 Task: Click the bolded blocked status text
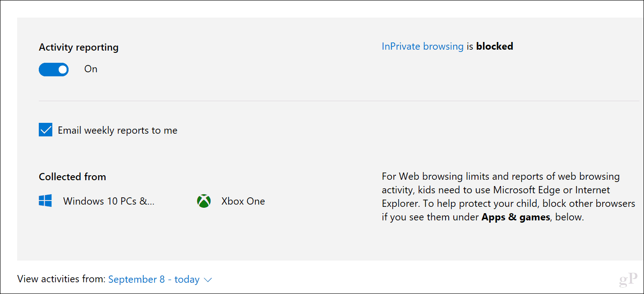pos(494,46)
